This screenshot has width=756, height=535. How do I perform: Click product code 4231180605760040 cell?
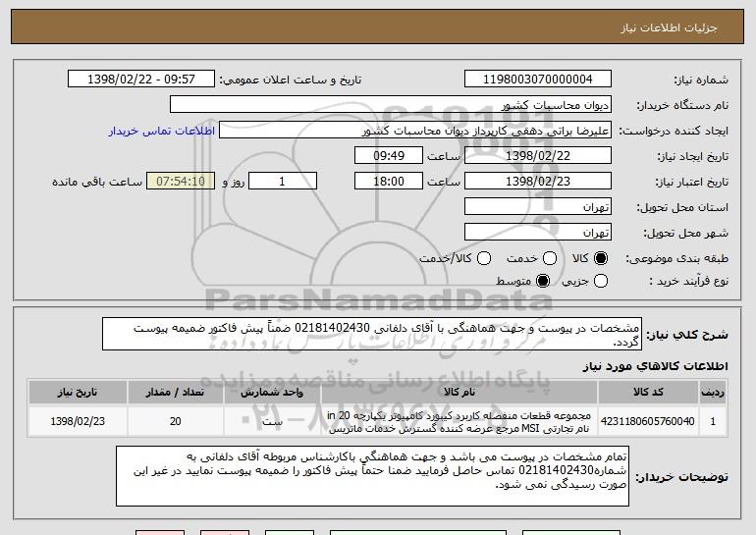(x=648, y=421)
